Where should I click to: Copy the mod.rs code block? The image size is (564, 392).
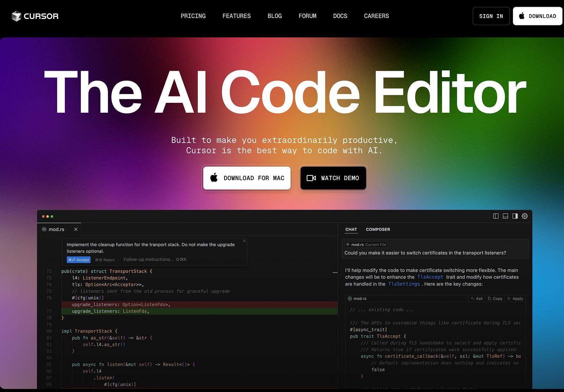point(495,299)
